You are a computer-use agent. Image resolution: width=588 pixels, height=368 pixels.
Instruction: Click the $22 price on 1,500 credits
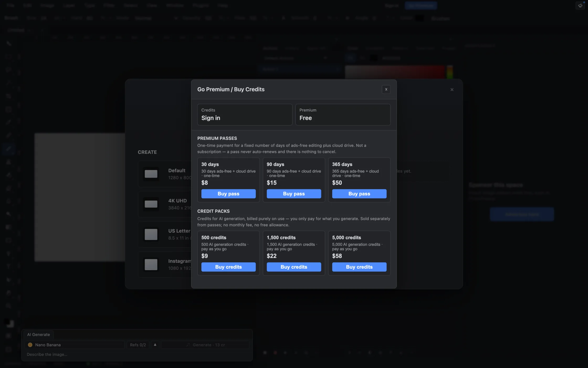[x=272, y=256]
